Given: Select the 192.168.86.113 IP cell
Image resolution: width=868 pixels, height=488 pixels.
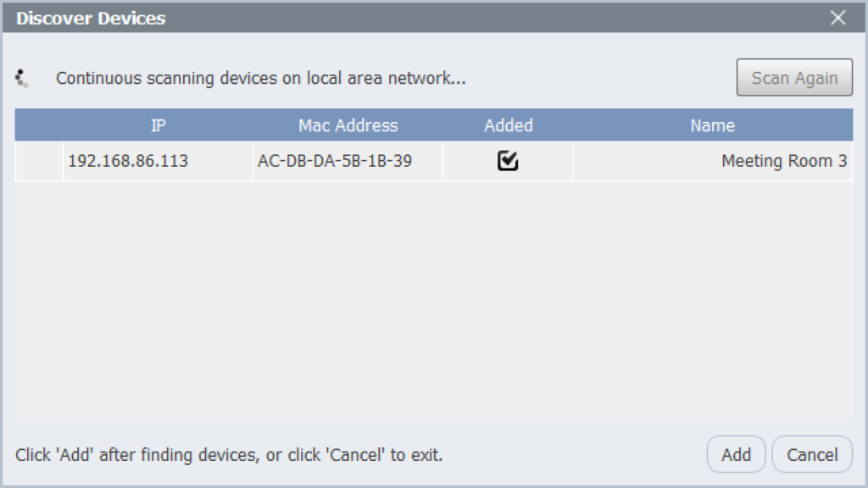Looking at the screenshot, I should [158, 161].
